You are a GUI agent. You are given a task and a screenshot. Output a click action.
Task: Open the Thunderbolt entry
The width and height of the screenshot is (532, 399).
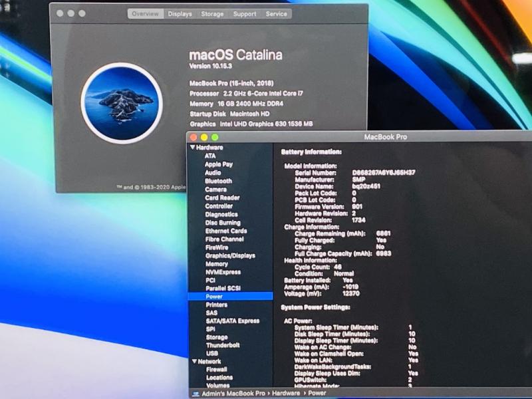pyautogui.click(x=223, y=345)
